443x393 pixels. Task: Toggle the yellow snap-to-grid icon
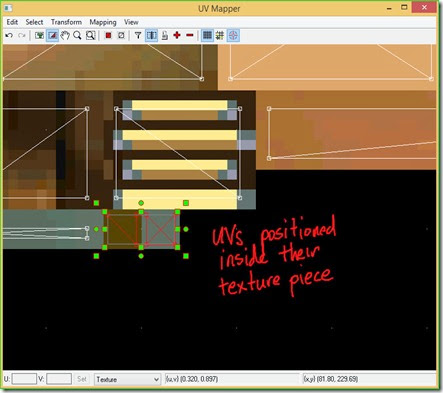pyautogui.click(x=220, y=35)
